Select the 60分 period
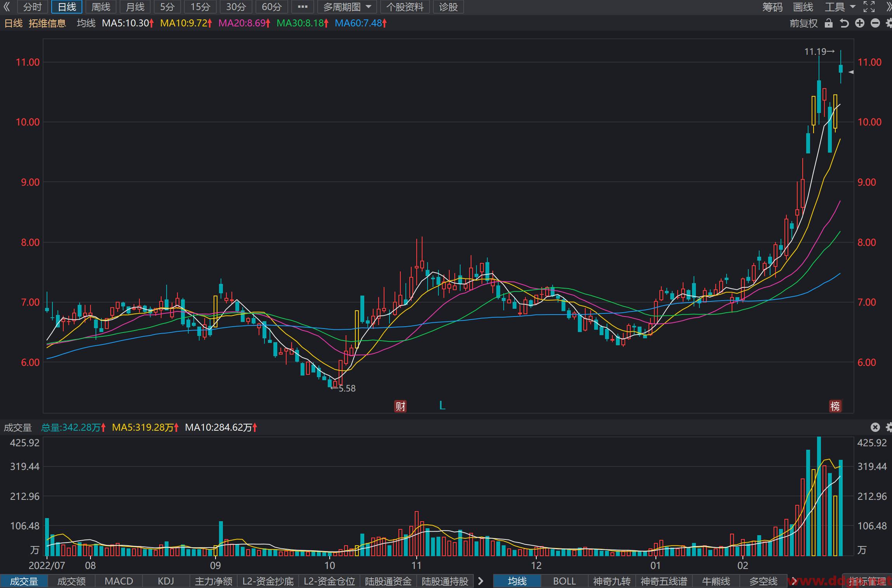892x588 pixels. (271, 7)
